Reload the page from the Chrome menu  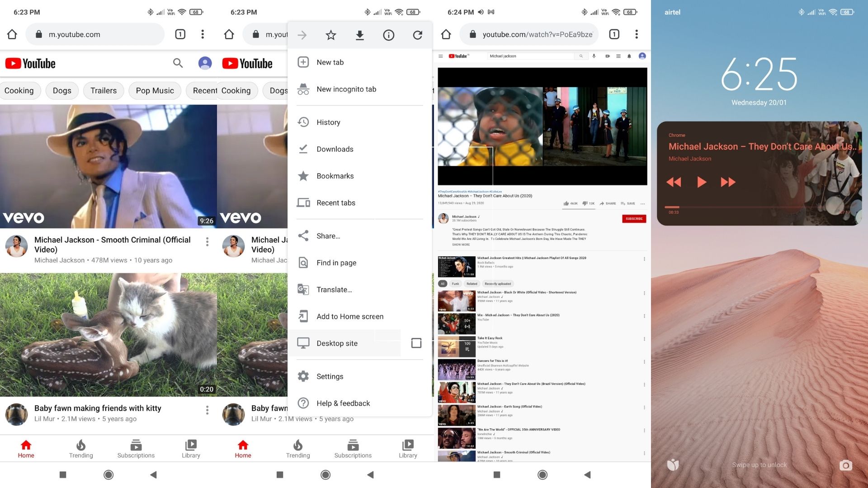tap(418, 35)
